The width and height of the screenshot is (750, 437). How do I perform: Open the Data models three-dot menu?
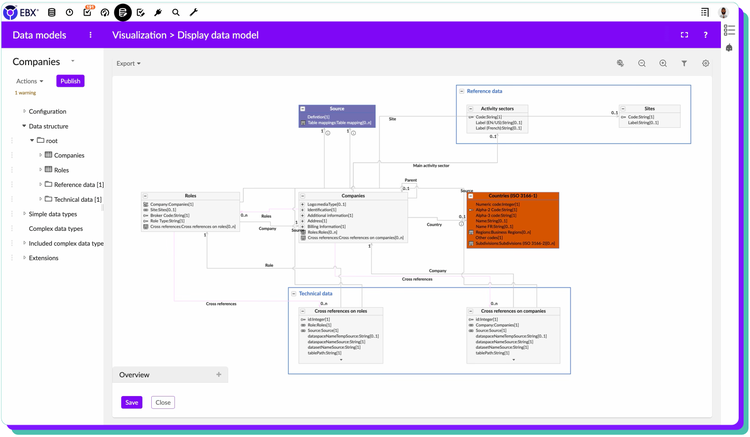click(x=90, y=35)
